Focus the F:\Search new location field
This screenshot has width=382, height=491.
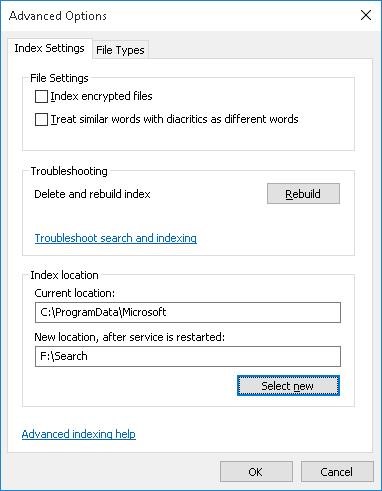click(x=188, y=356)
